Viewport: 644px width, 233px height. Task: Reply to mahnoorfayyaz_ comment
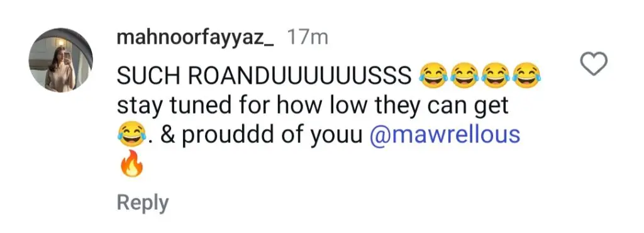pyautogui.click(x=143, y=203)
